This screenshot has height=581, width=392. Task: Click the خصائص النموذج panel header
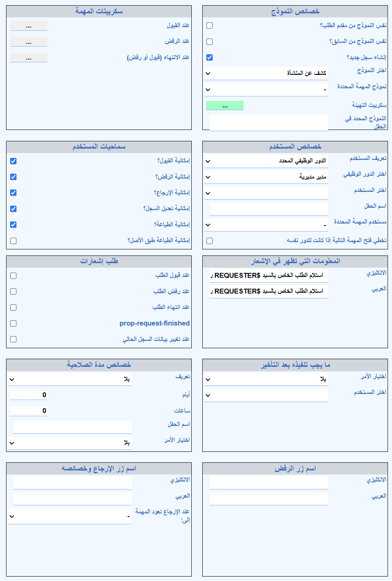click(295, 12)
